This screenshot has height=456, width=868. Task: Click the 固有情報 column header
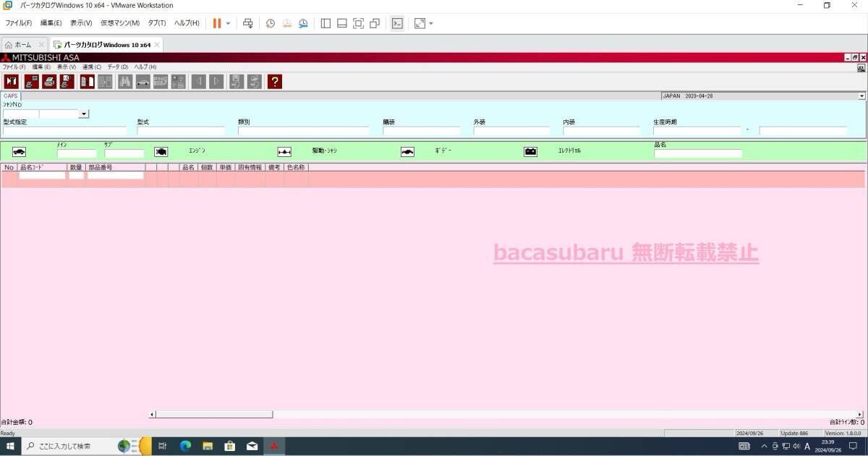250,167
